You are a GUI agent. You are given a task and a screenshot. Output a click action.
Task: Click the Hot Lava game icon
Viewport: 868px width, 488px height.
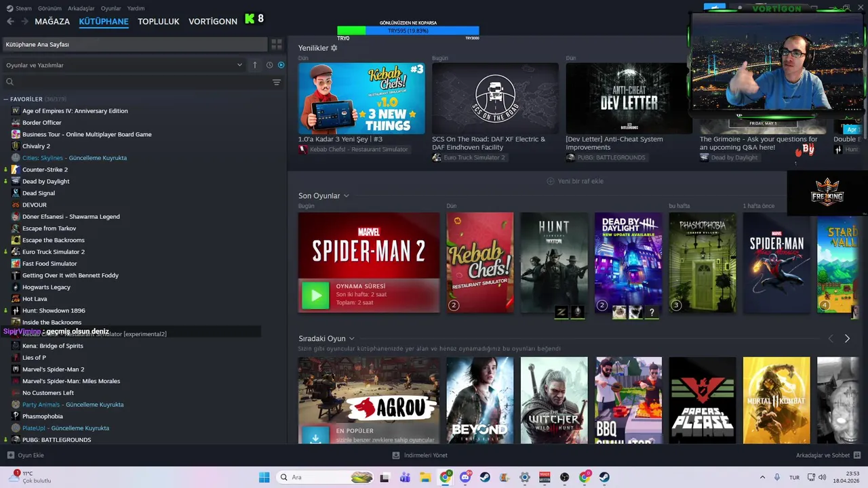[x=16, y=299]
